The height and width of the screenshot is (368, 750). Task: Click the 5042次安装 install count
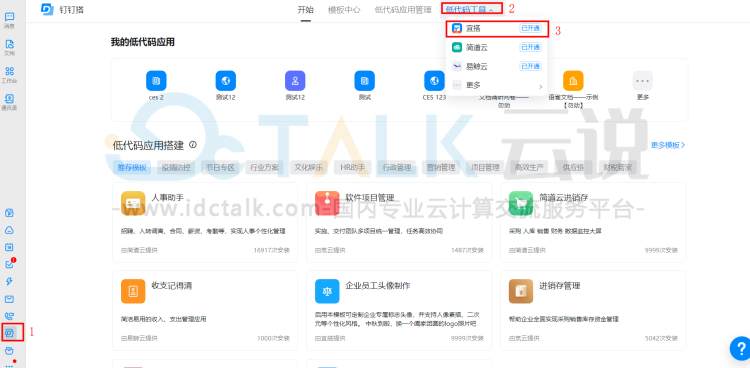[661, 339]
